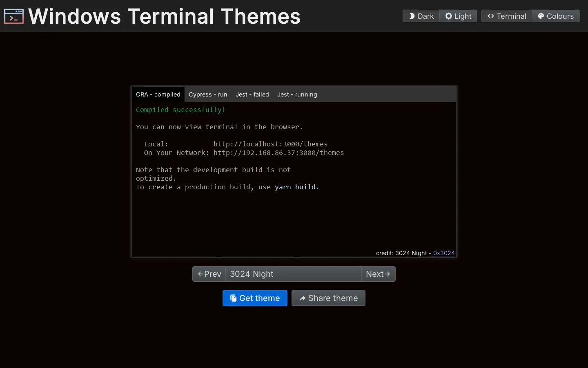Click the 'Note that the development build' line

213,170
